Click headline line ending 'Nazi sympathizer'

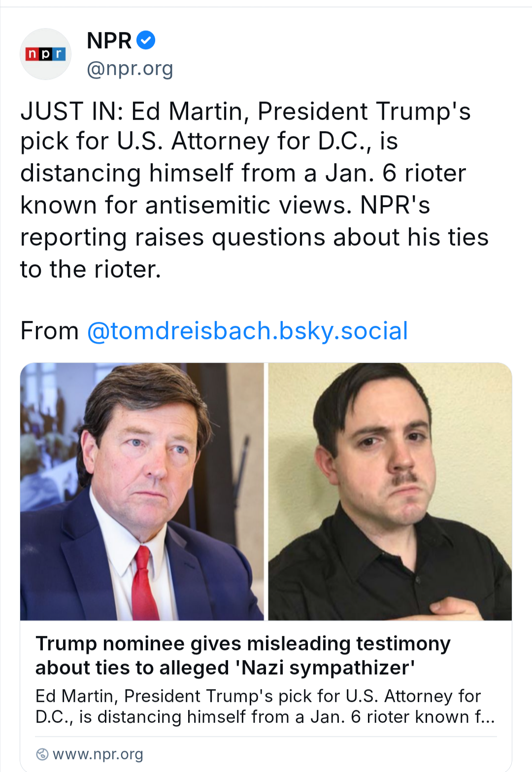click(x=225, y=668)
